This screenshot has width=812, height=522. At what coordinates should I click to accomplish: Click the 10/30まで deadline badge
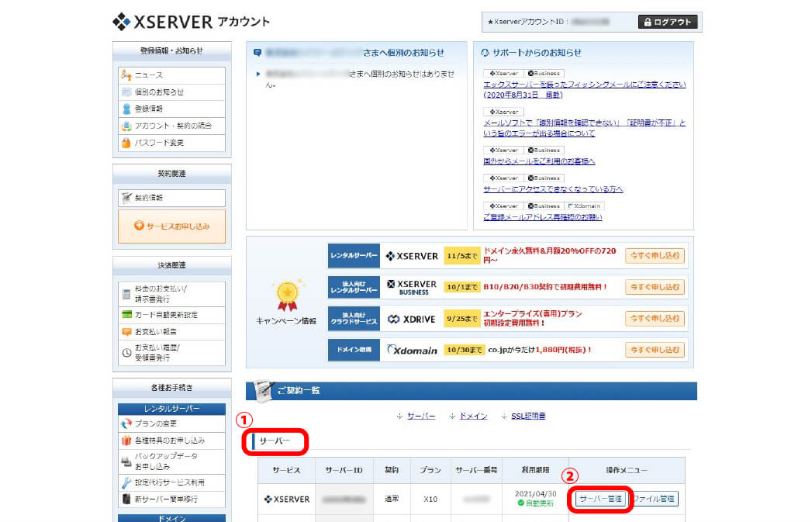(464, 350)
